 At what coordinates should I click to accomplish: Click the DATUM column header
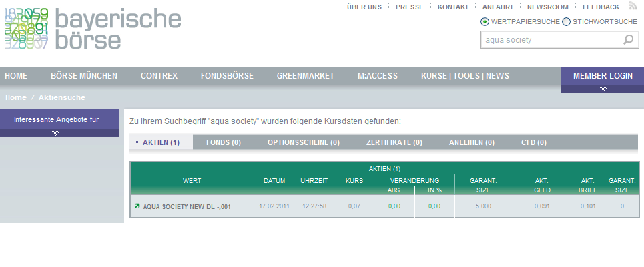click(274, 180)
